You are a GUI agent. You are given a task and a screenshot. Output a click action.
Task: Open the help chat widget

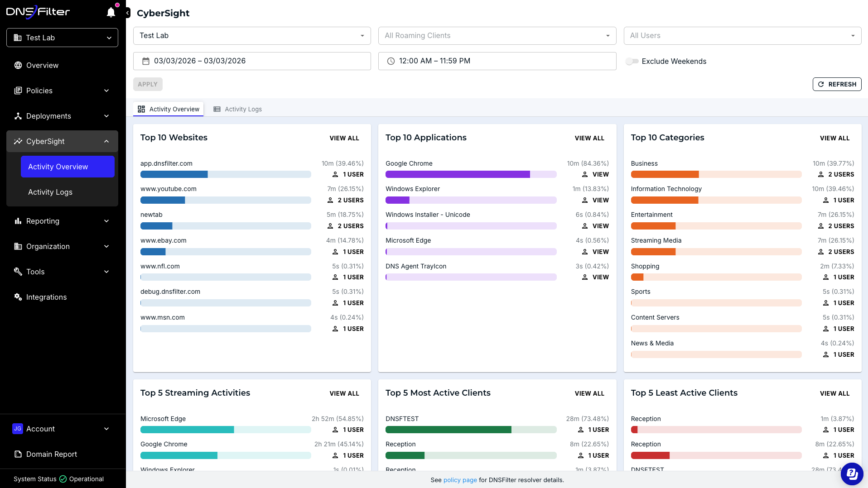(x=852, y=474)
